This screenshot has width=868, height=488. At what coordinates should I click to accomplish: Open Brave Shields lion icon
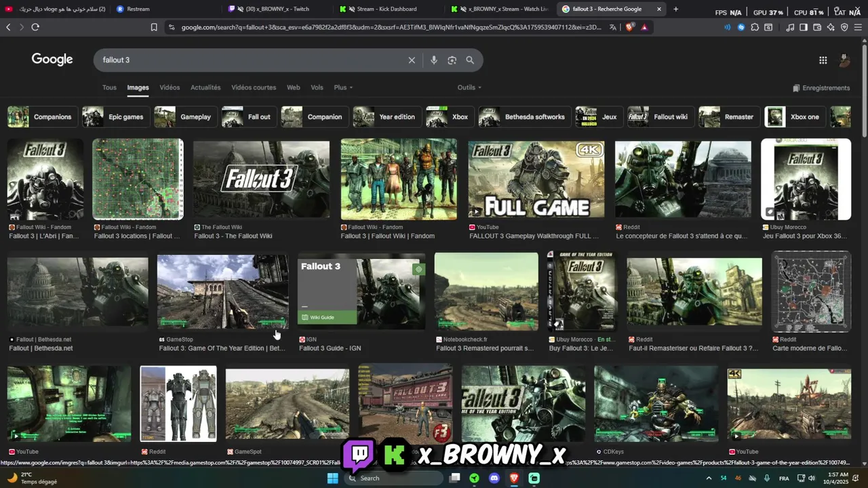(629, 27)
